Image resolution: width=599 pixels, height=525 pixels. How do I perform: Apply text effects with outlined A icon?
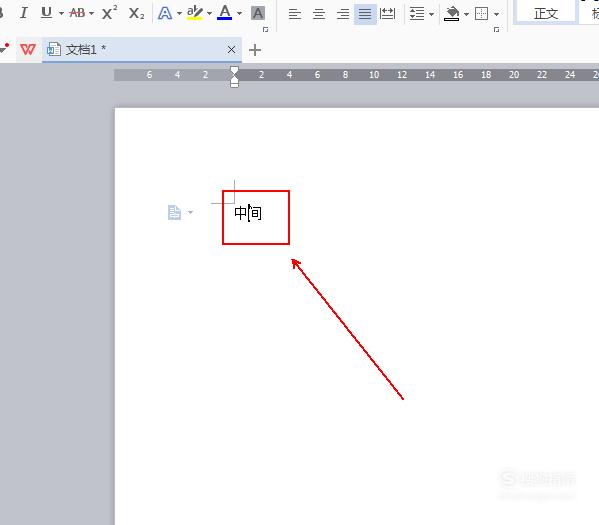point(165,13)
